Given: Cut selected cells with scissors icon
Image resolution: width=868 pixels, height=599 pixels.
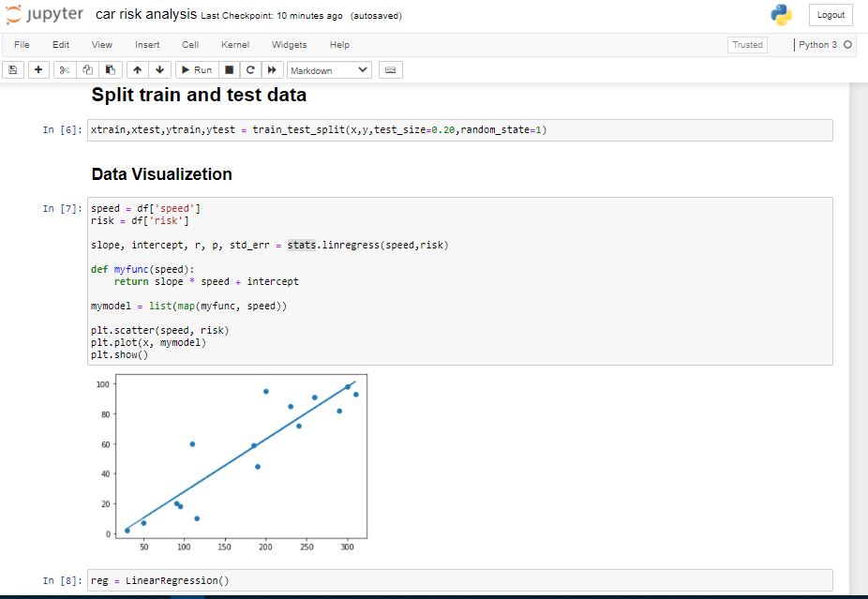Looking at the screenshot, I should 65,69.
